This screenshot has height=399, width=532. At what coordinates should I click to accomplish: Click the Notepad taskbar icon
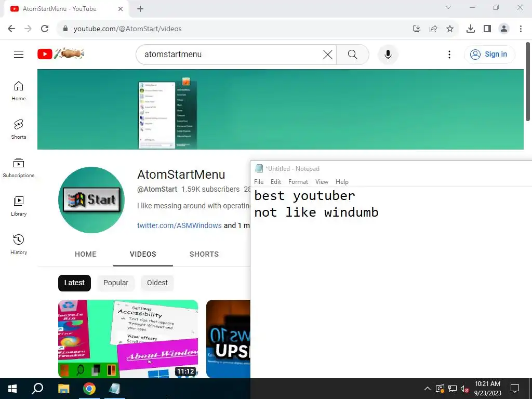115,389
